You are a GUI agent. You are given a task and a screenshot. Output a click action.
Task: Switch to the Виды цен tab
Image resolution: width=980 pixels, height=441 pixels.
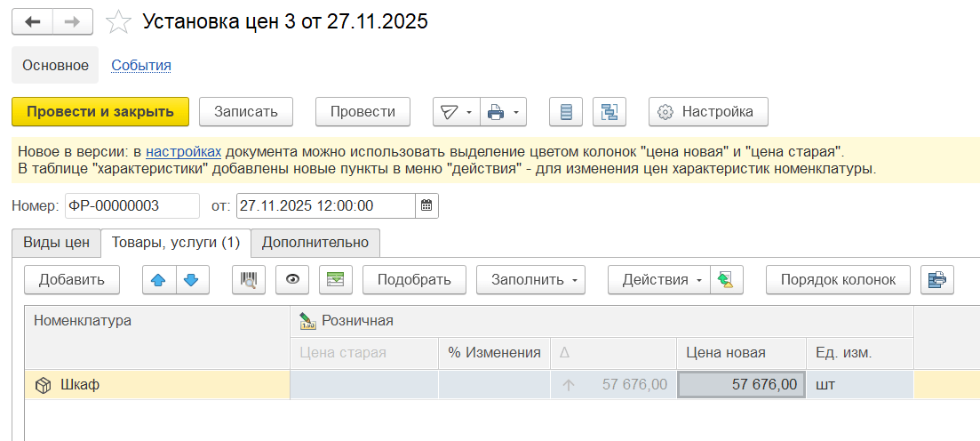(x=56, y=242)
